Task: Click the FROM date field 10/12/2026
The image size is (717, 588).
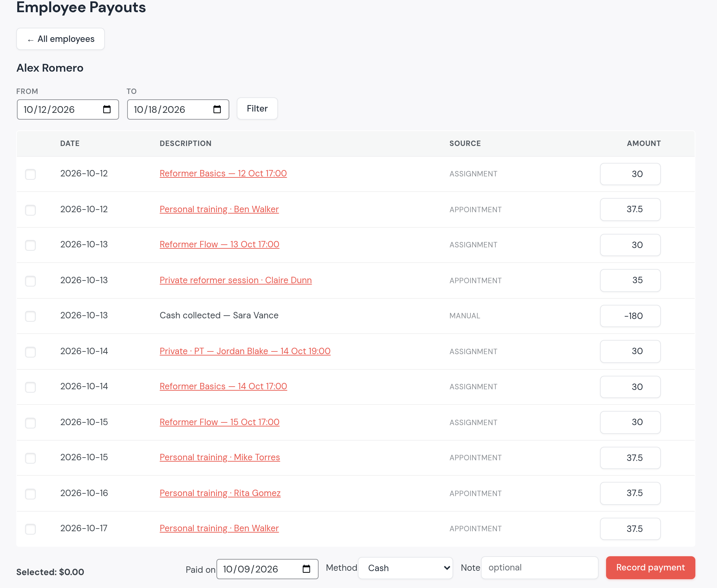Action: pos(68,109)
